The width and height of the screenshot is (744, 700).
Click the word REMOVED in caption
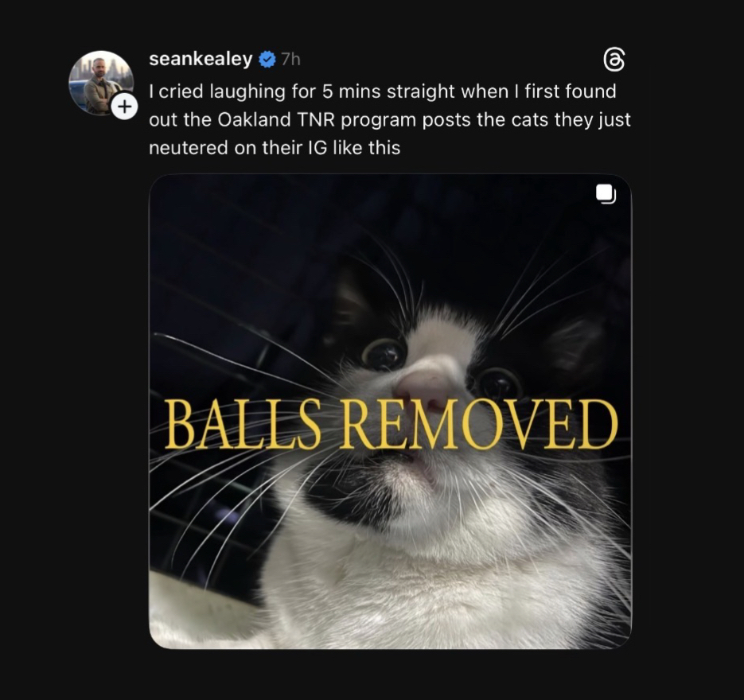480,424
